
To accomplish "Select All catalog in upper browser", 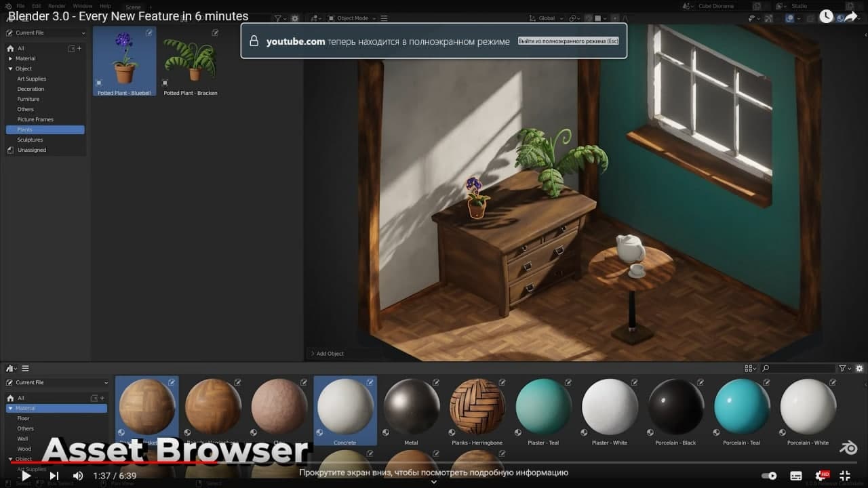I will pyautogui.click(x=21, y=48).
